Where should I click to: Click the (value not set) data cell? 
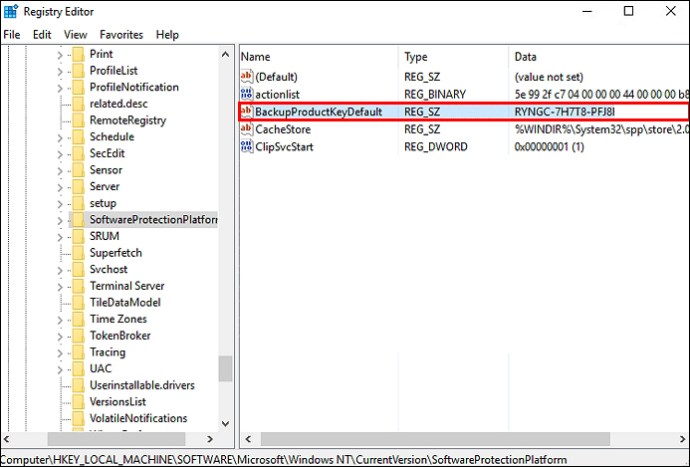point(549,77)
